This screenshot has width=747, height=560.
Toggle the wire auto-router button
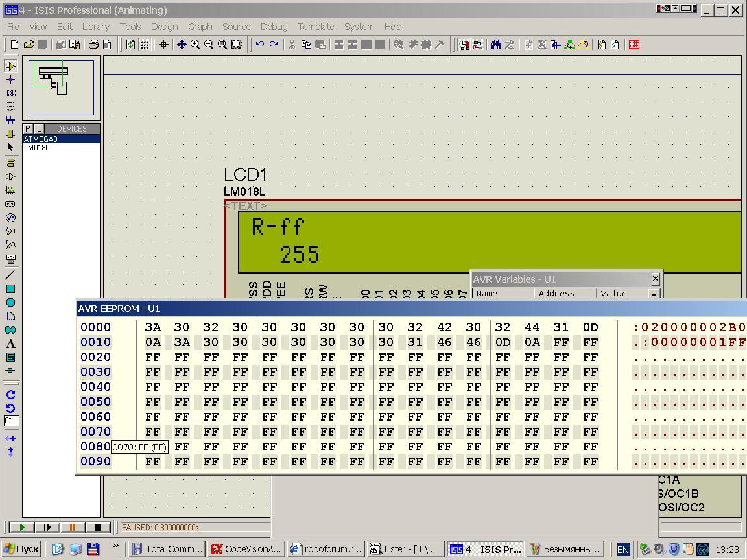[x=464, y=45]
